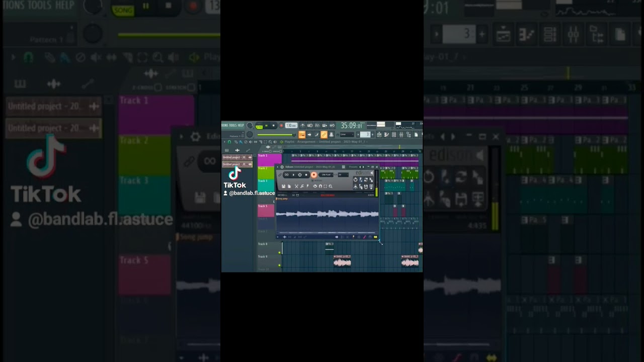Image resolution: width=644 pixels, height=362 pixels.
Task: Click Edison orange record button
Action: 314,175
